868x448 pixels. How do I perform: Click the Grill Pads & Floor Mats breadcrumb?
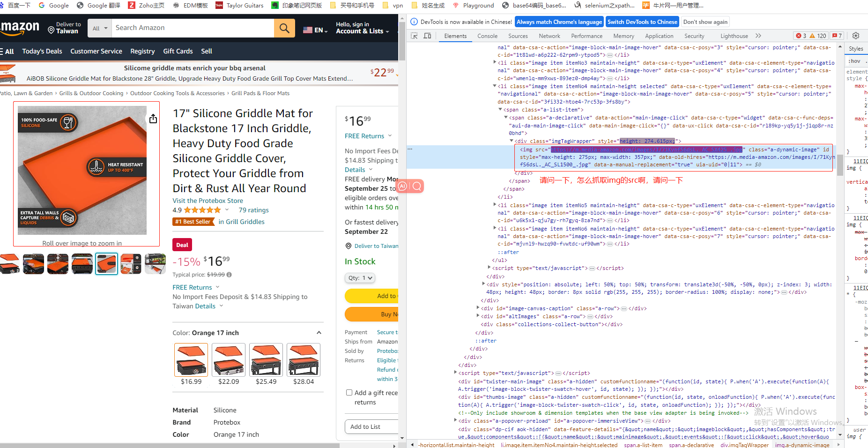[x=260, y=93]
